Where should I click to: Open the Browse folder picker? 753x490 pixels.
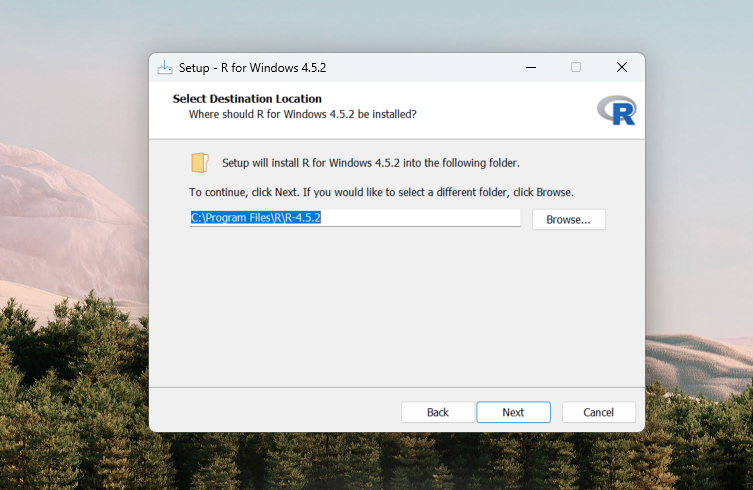(x=568, y=219)
